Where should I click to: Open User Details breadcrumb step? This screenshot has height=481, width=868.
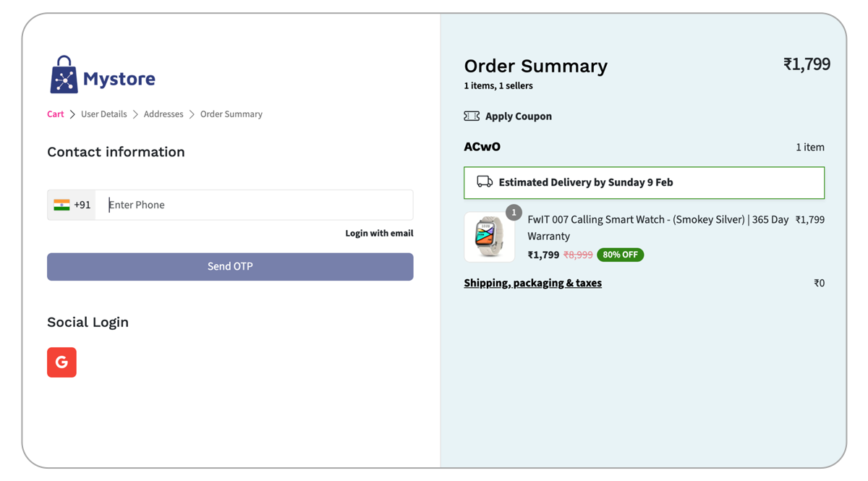pos(103,114)
